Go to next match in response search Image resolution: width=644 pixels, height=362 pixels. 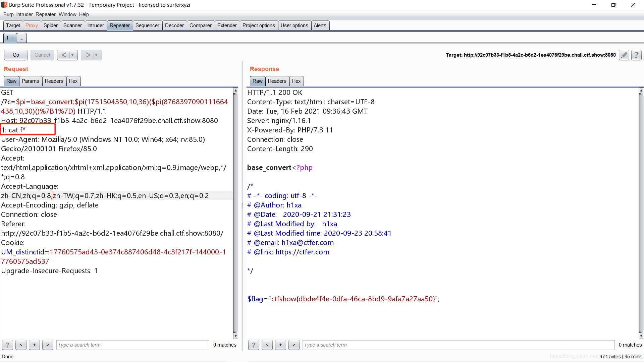click(294, 345)
